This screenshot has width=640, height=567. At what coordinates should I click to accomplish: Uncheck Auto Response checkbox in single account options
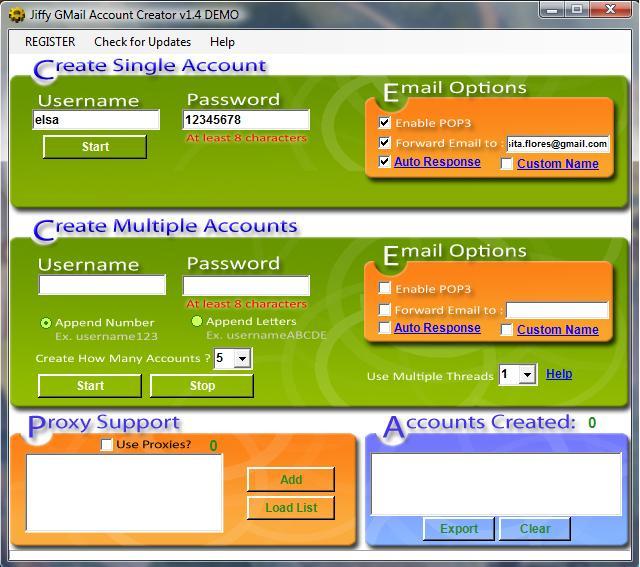(x=384, y=161)
